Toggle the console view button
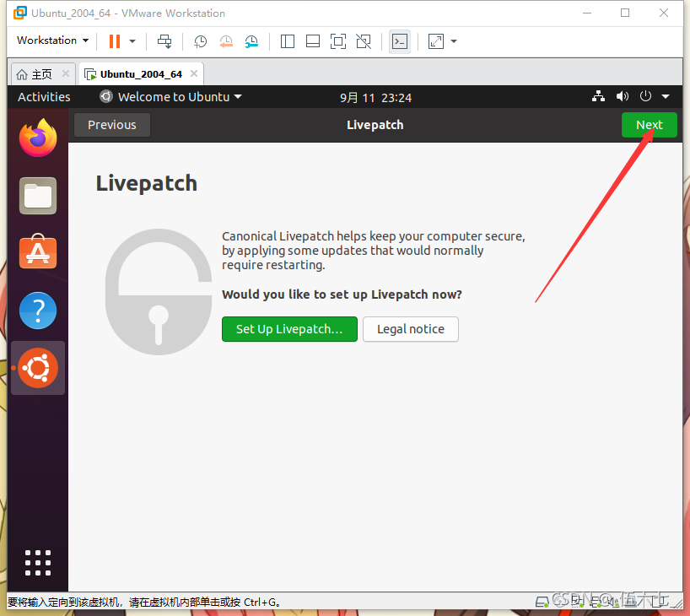Screen dimensions: 690x616 [x=400, y=41]
